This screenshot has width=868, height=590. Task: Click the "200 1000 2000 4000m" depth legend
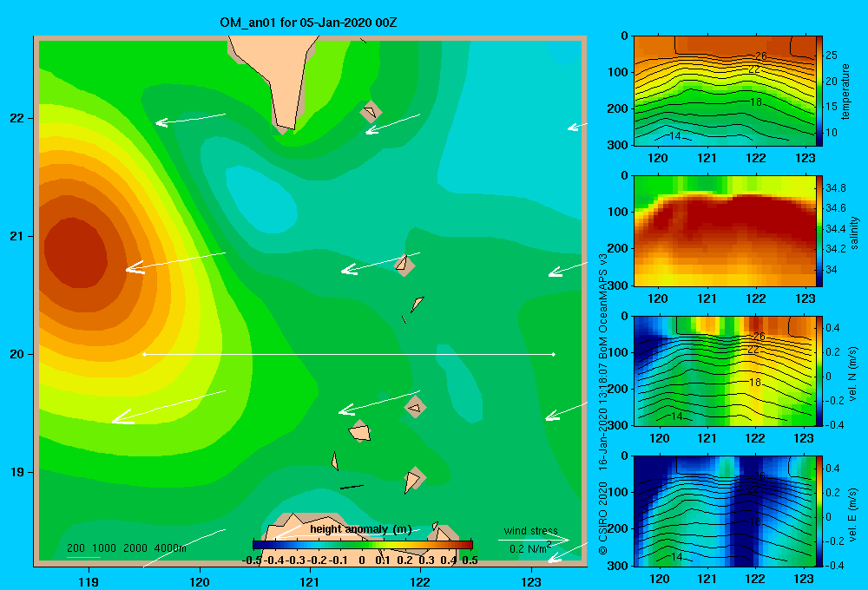[126, 548]
